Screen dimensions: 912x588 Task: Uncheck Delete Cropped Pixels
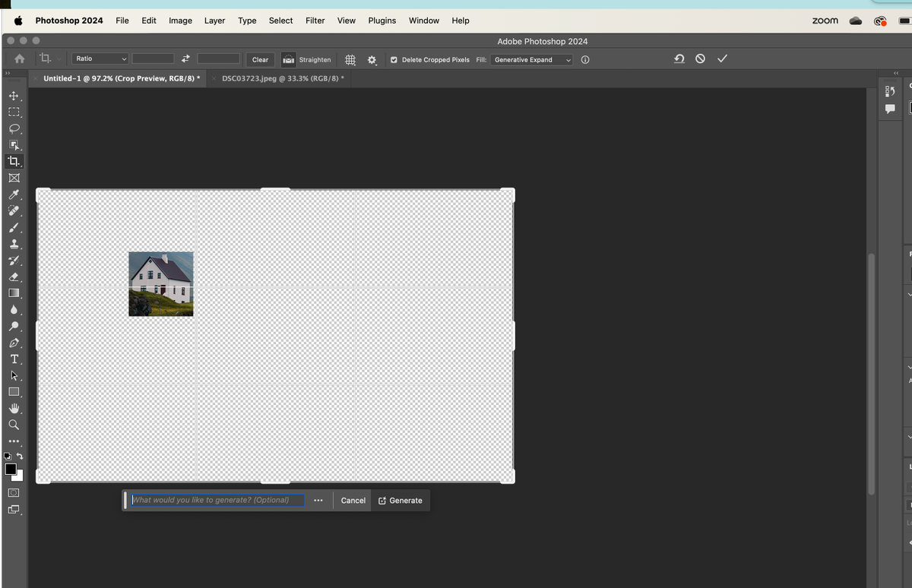[394, 59]
